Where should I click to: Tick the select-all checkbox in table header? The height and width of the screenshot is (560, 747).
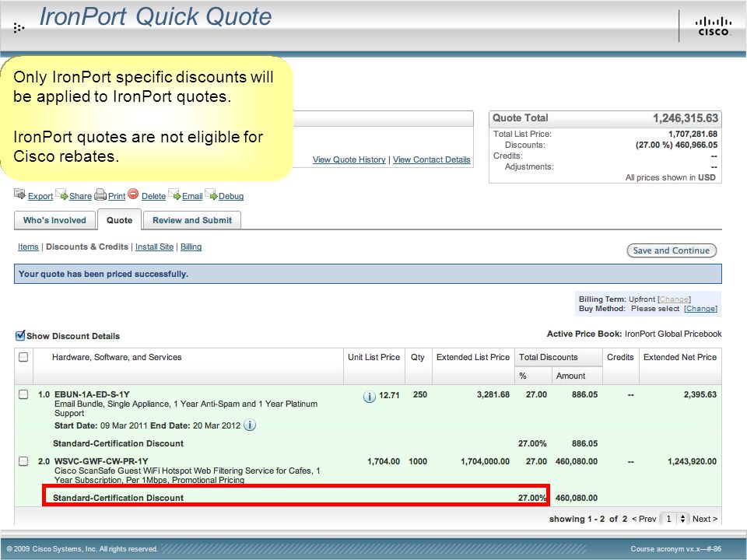pos(23,357)
